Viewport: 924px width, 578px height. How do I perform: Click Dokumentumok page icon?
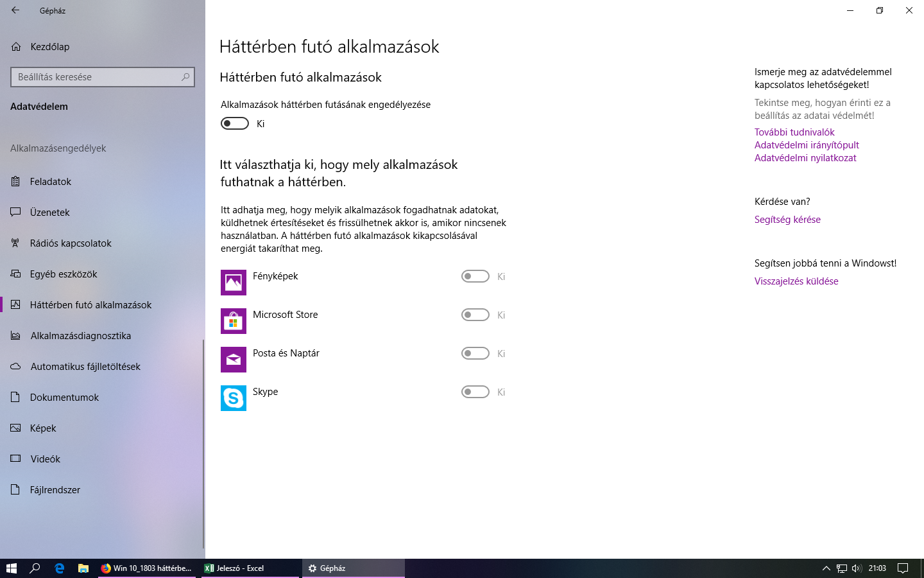point(16,398)
